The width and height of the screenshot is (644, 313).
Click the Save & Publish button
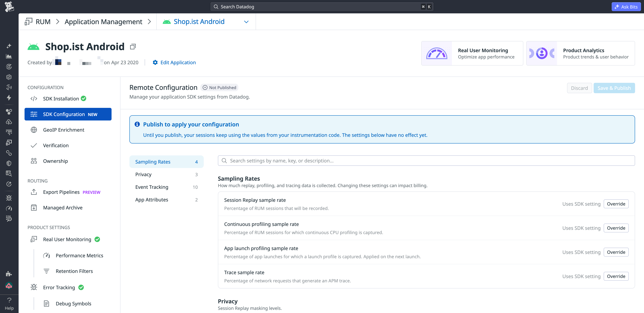tap(614, 88)
